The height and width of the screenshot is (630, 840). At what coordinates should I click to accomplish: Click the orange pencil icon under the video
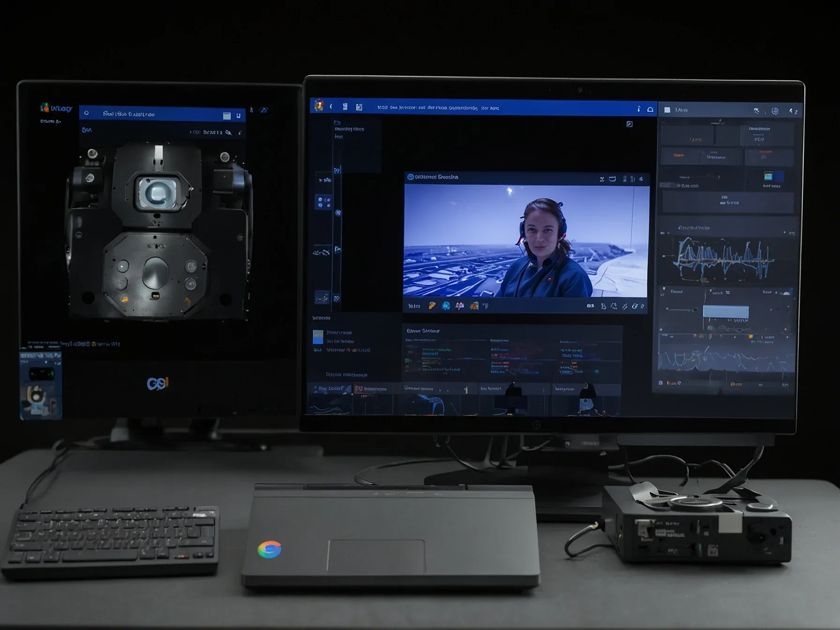(432, 306)
